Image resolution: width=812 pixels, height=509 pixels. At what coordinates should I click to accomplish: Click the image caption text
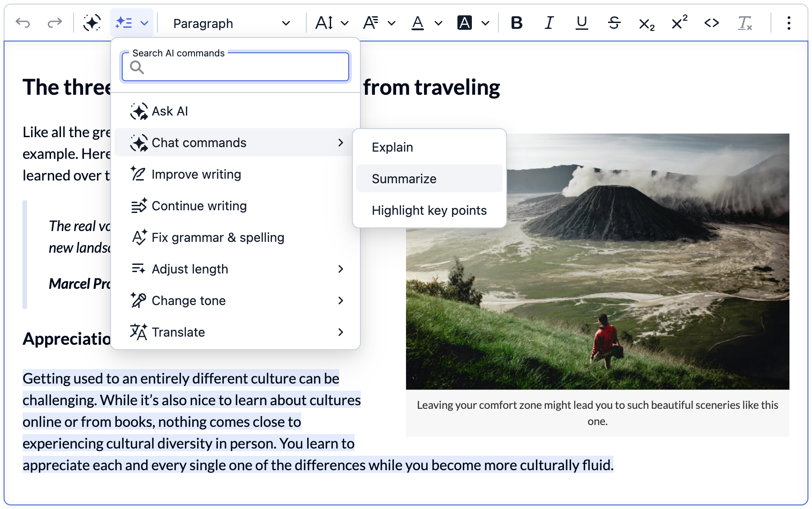[x=598, y=413]
